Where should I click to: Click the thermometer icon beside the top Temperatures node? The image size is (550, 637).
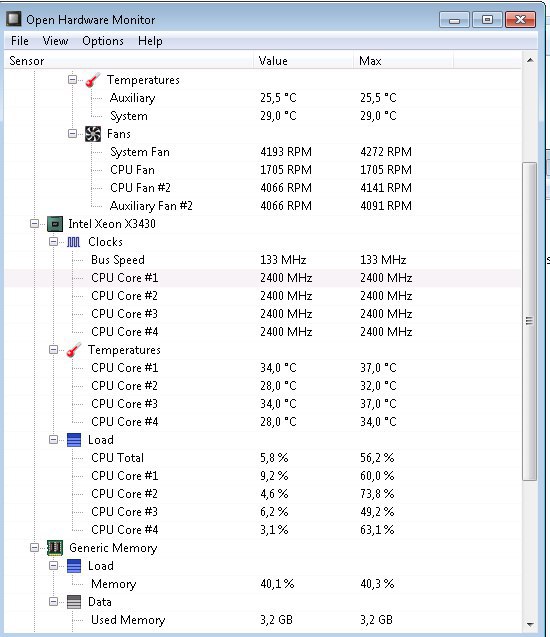(93, 80)
